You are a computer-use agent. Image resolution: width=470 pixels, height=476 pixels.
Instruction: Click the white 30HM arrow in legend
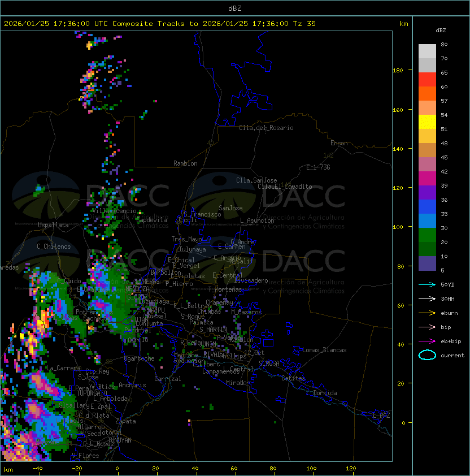427,298
